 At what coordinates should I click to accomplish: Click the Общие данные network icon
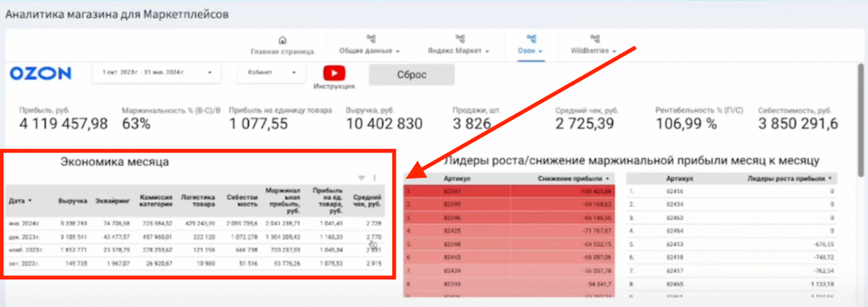coord(371,38)
